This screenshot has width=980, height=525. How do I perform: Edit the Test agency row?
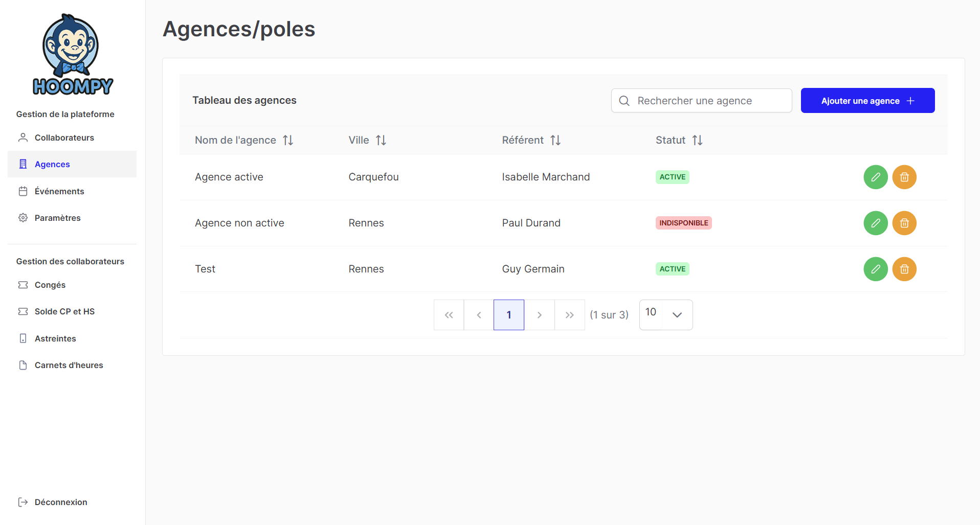coord(875,269)
